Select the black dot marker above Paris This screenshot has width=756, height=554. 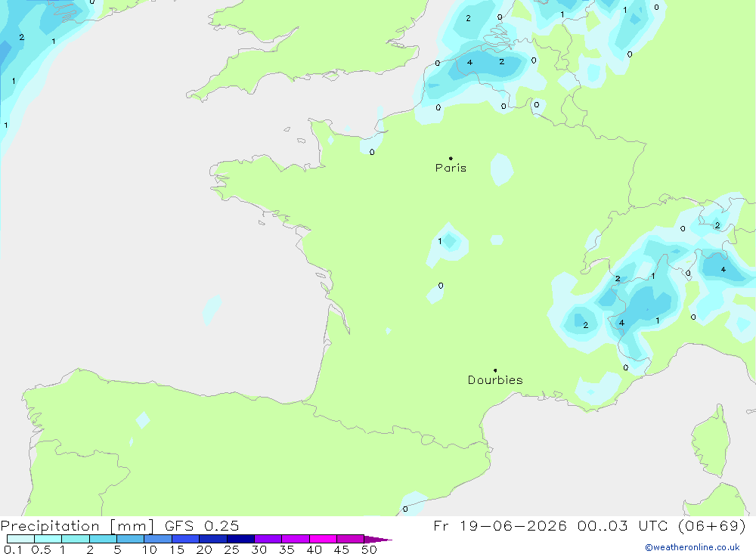pos(451,158)
